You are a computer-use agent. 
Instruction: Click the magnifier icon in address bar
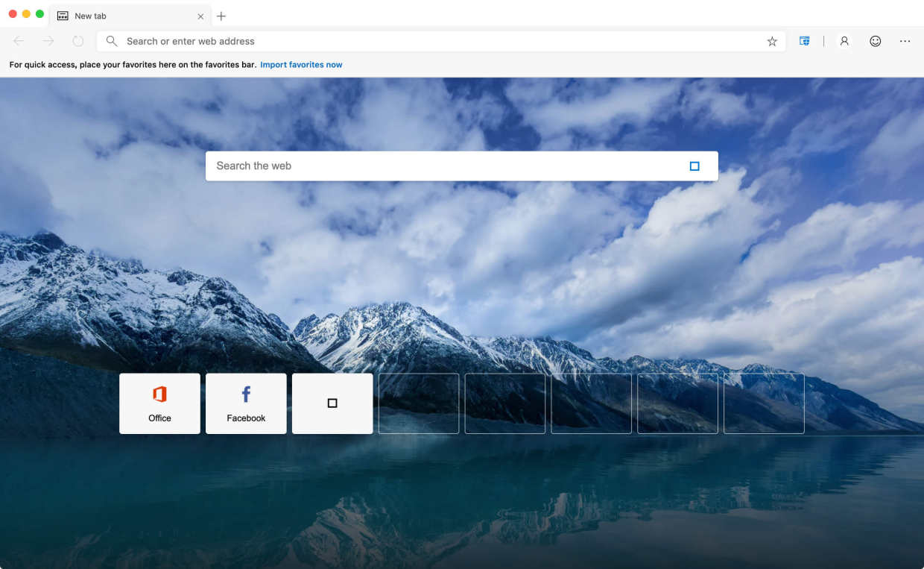[x=111, y=41]
